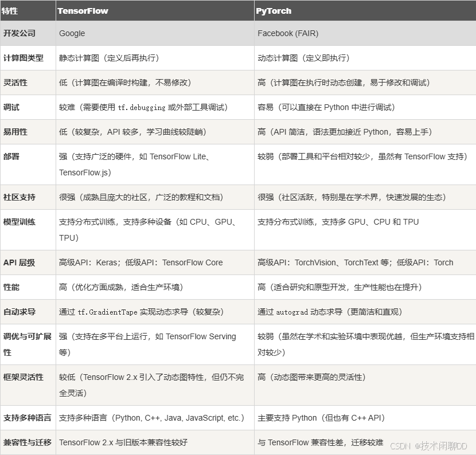Click the tf.debugging 较难 cell
The width and height of the screenshot is (476, 455).
155,107
